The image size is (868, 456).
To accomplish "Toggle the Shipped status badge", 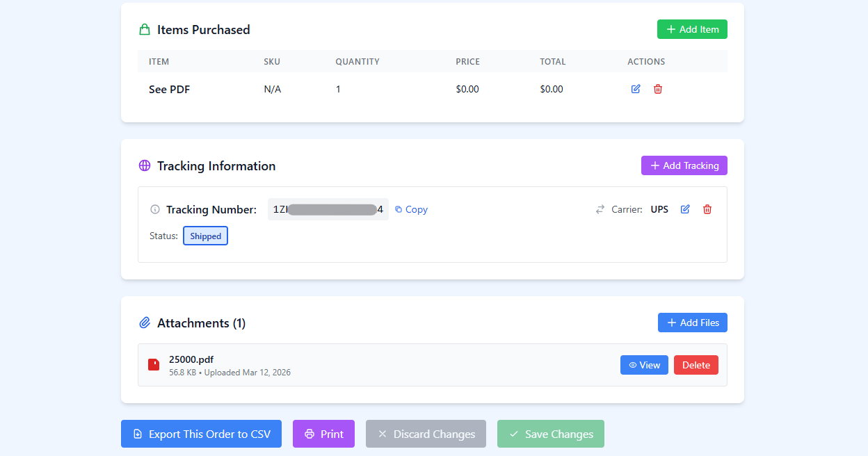I will [205, 236].
